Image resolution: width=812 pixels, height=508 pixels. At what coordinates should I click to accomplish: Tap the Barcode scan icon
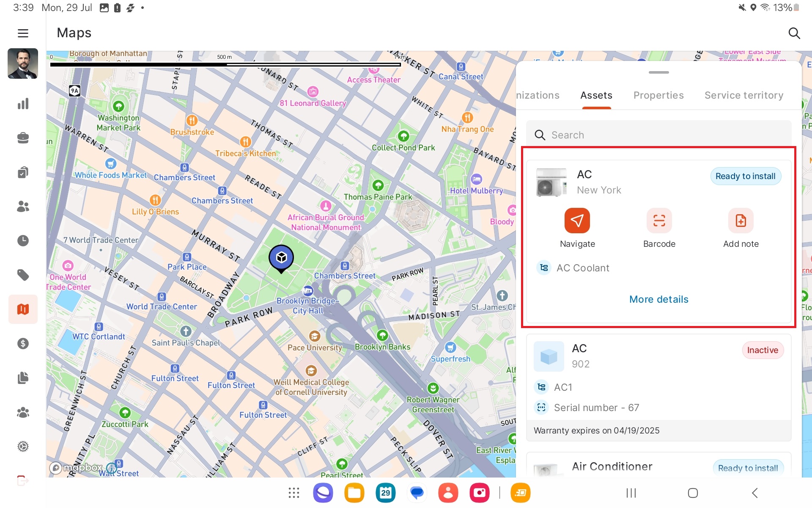(x=658, y=221)
